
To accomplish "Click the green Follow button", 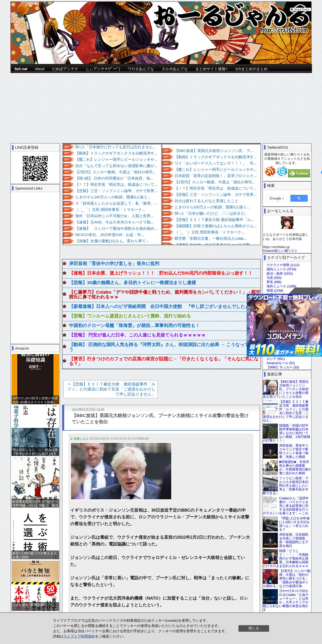I will (299, 173).
